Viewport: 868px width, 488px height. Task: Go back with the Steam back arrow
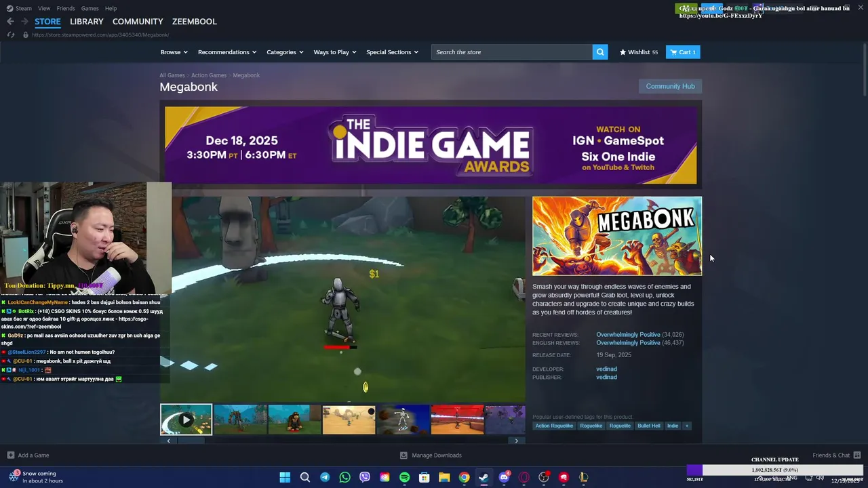pyautogui.click(x=10, y=22)
